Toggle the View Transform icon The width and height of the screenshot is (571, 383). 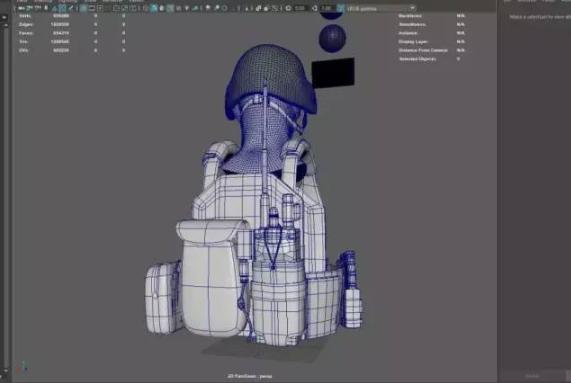click(340, 8)
